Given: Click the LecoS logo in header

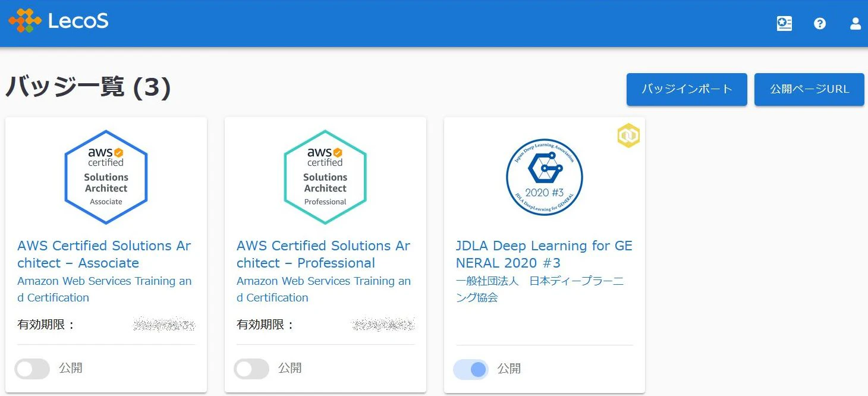Looking at the screenshot, I should (58, 21).
